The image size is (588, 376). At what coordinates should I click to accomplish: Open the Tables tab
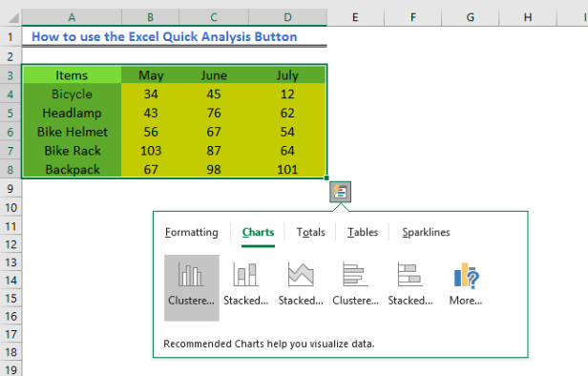click(x=363, y=233)
